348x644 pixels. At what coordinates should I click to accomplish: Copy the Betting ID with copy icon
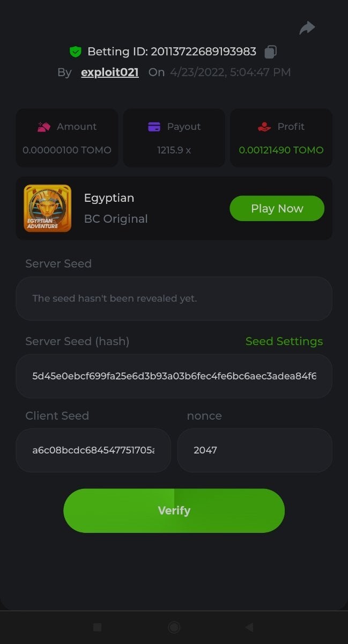pos(271,52)
